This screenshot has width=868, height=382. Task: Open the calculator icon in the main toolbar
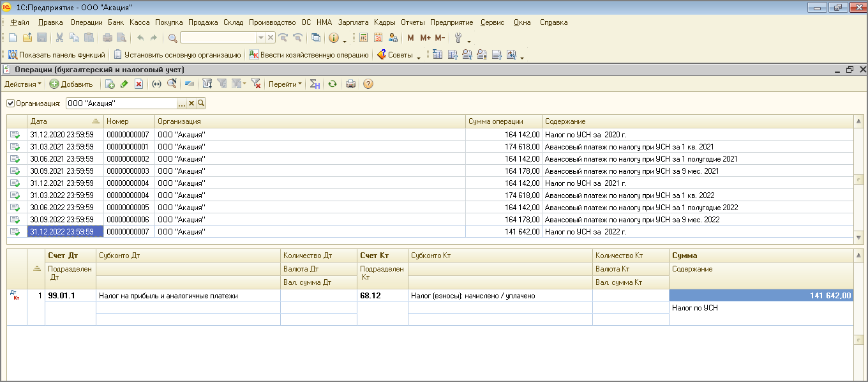(363, 38)
